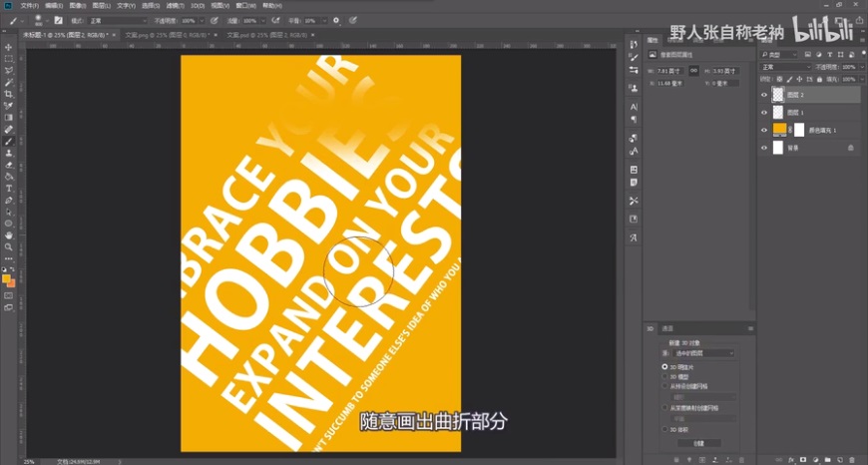Open the brush mode 正常 dropdown in options bar
This screenshot has width=868, height=465.
pos(118,21)
